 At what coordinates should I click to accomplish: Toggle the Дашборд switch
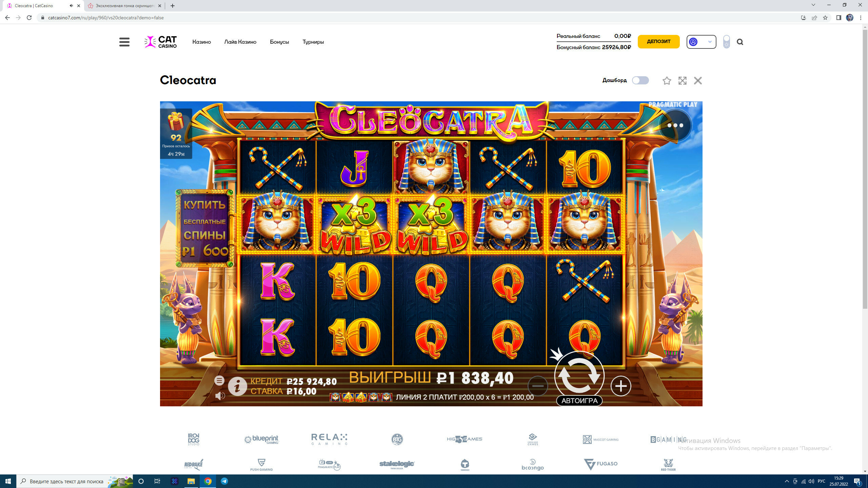click(x=640, y=80)
